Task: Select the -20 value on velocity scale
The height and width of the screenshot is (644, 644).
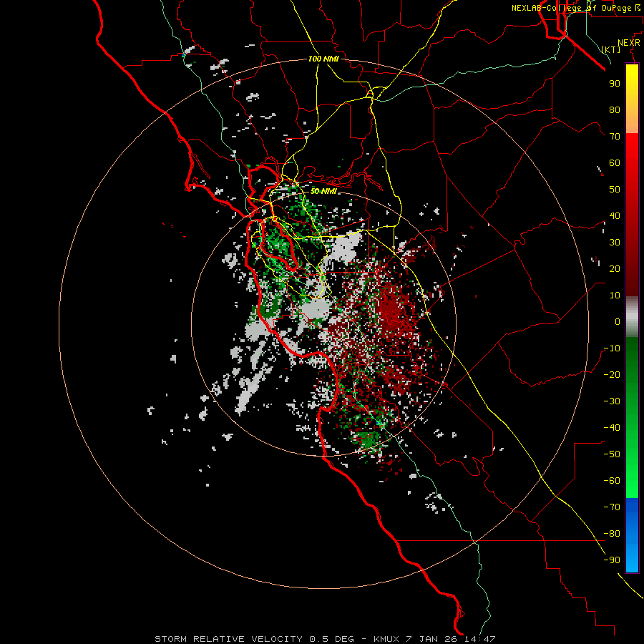Action: (x=612, y=374)
